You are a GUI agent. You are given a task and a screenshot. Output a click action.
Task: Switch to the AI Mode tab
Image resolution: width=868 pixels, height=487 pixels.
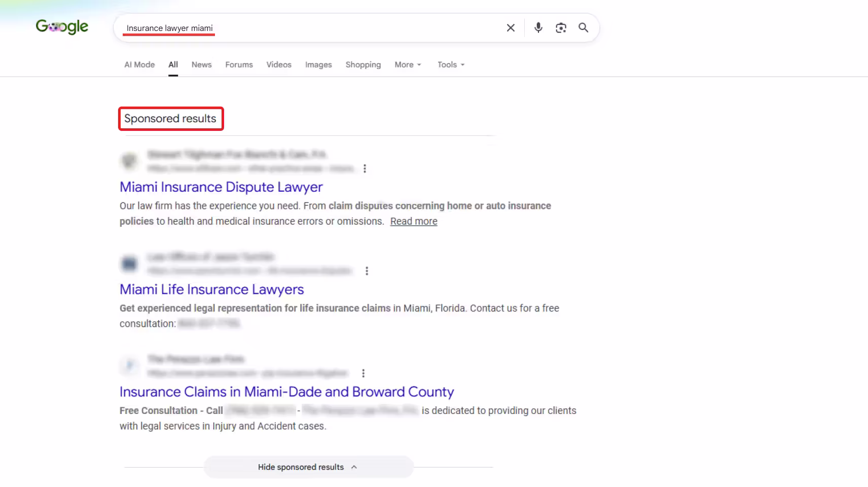139,64
